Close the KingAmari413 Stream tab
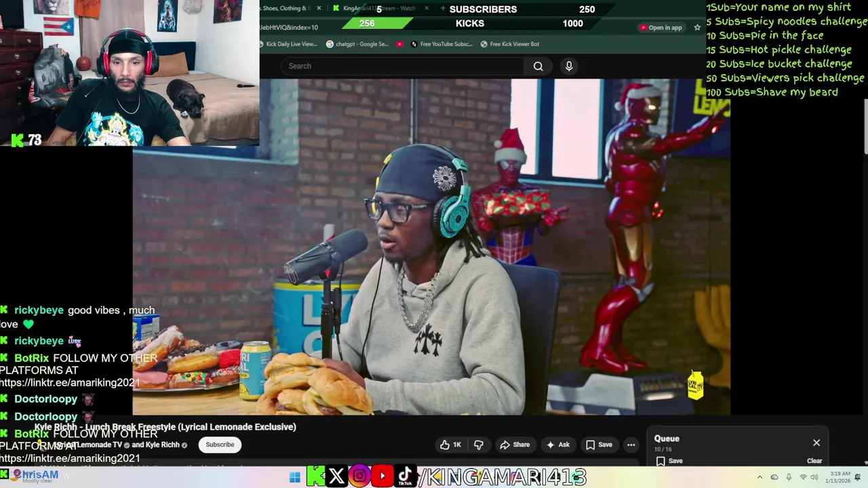The width and height of the screenshot is (868, 488). pos(427,8)
